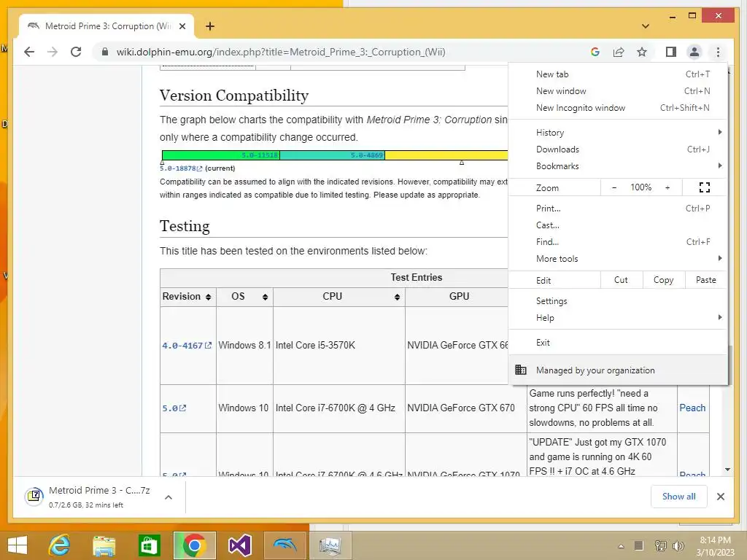Open the Windows Start button
This screenshot has width=747, height=560.
coord(18,545)
